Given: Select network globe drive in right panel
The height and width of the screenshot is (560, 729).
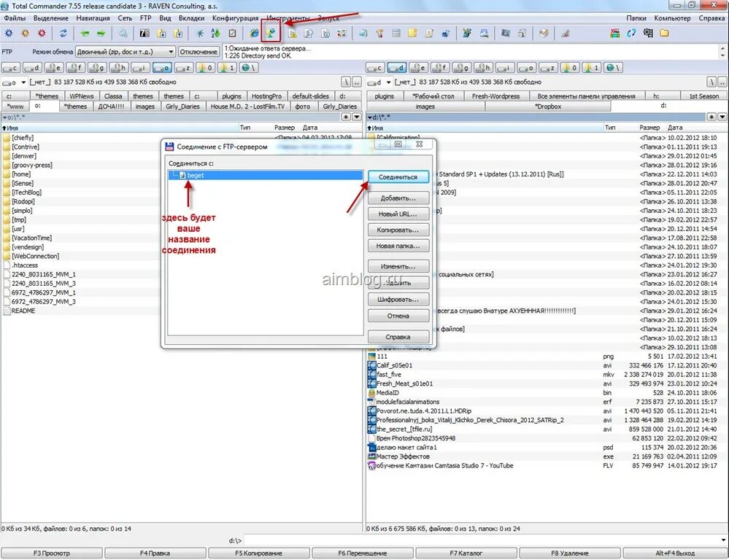Looking at the screenshot, I should (x=613, y=68).
